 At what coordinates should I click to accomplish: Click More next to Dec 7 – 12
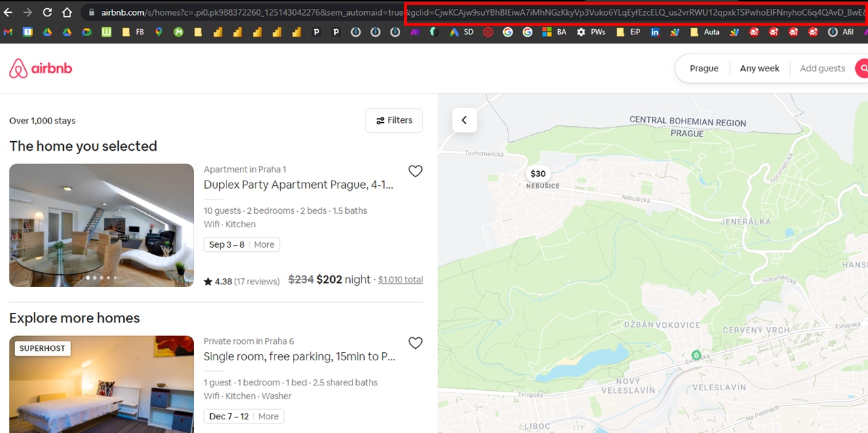click(x=269, y=416)
